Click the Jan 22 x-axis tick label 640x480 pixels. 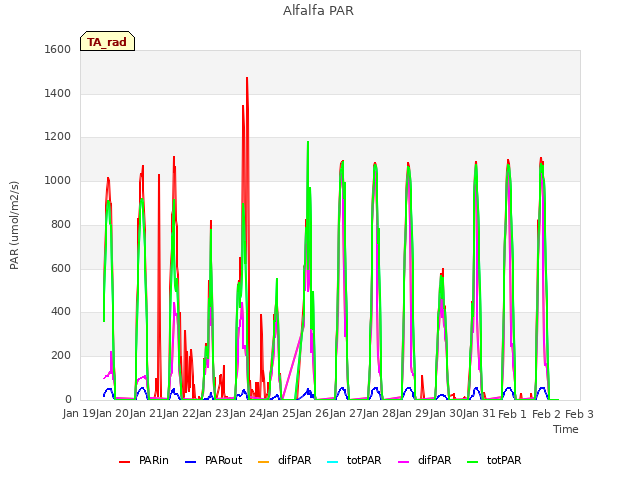[180, 414]
